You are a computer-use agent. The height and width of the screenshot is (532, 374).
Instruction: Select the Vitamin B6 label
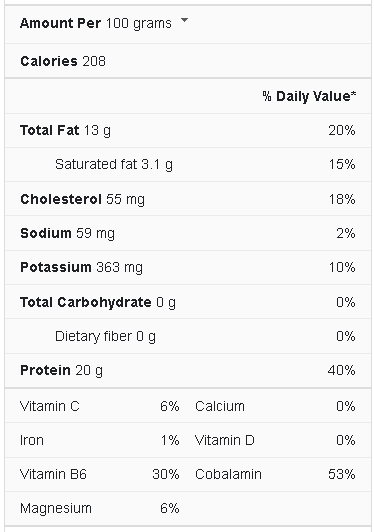coord(53,474)
